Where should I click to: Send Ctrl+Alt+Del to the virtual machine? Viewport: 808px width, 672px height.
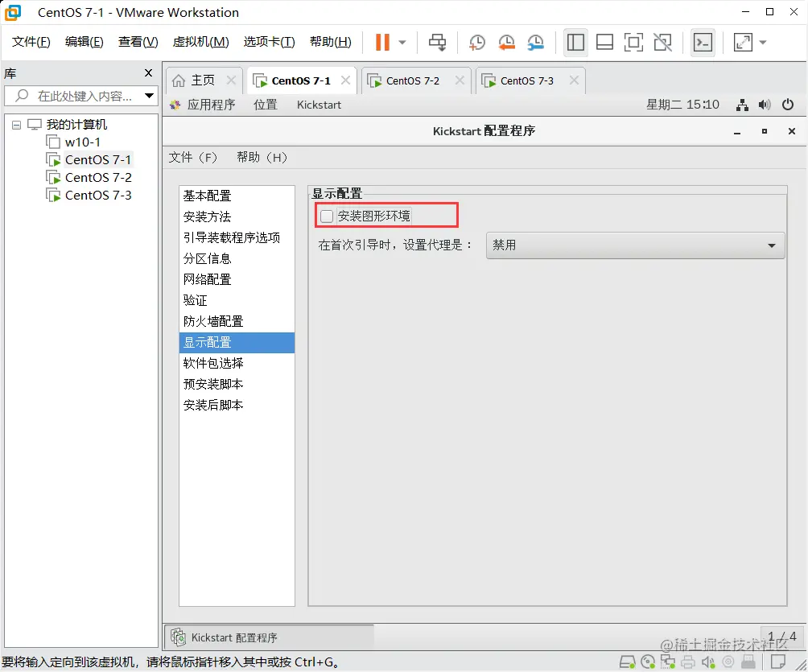[438, 43]
